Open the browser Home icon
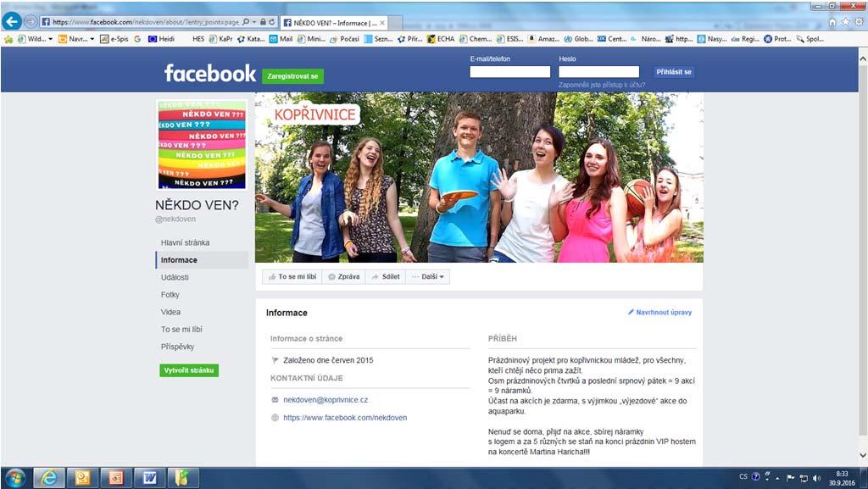This screenshot has width=868, height=489. pos(832,22)
